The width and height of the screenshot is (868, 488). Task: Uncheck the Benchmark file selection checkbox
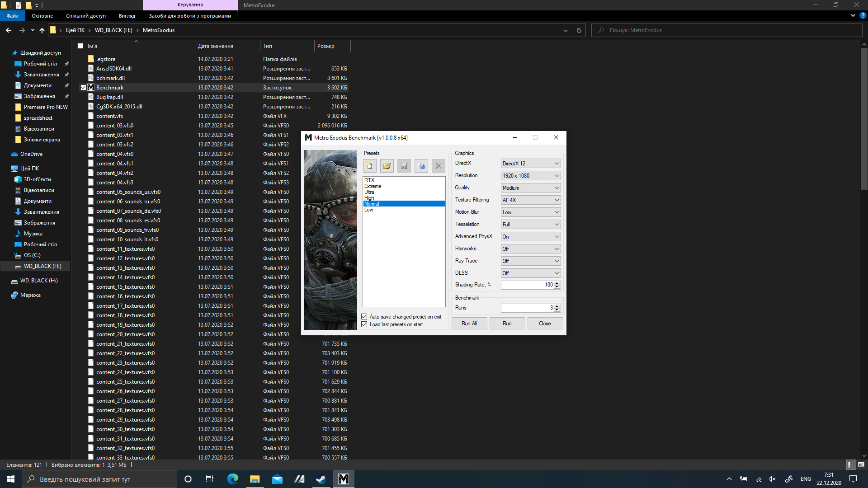pos(83,88)
